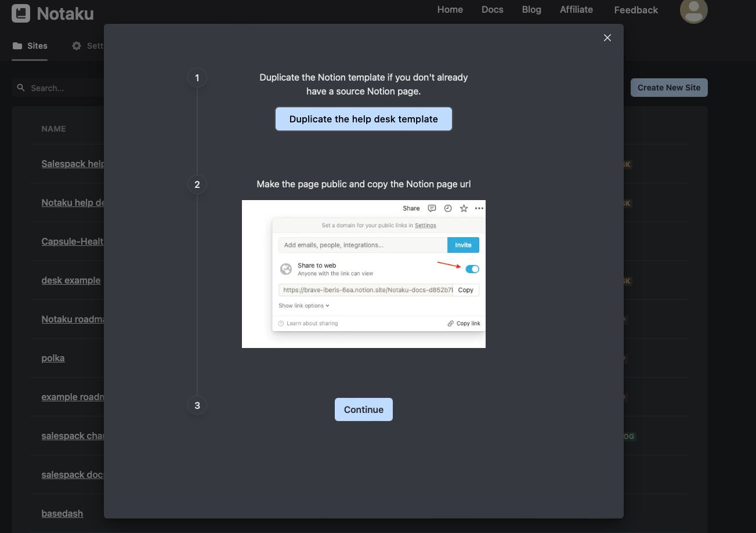Screen dimensions: 756x533
Task: Open the desk example site
Action: 71,281
